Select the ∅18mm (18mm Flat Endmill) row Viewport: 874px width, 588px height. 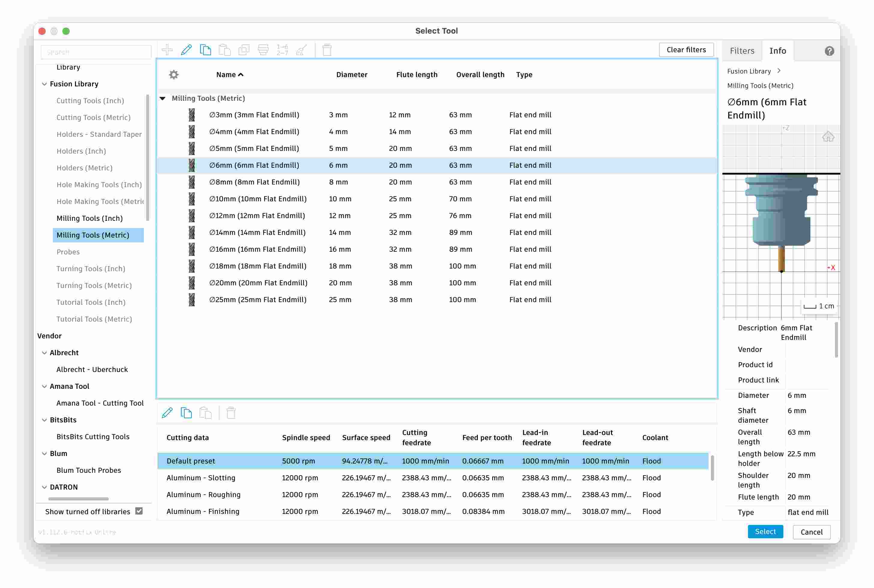(437, 266)
